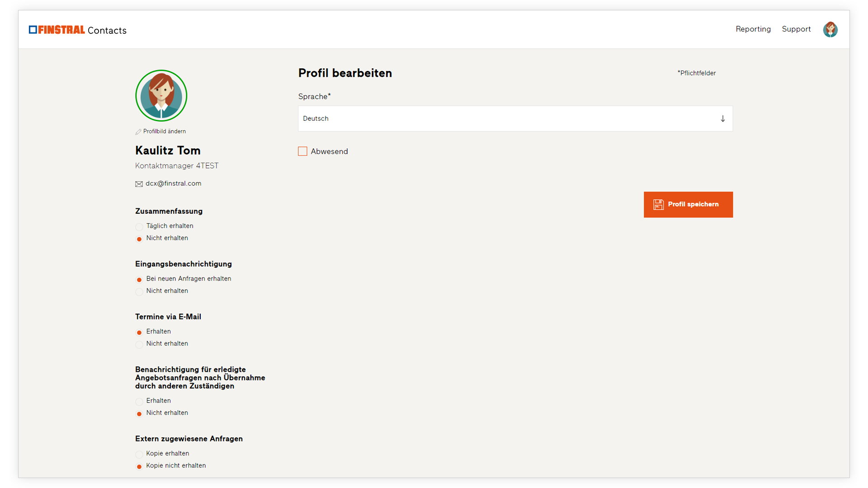
Task: Click the Sprache* field label
Action: (314, 97)
